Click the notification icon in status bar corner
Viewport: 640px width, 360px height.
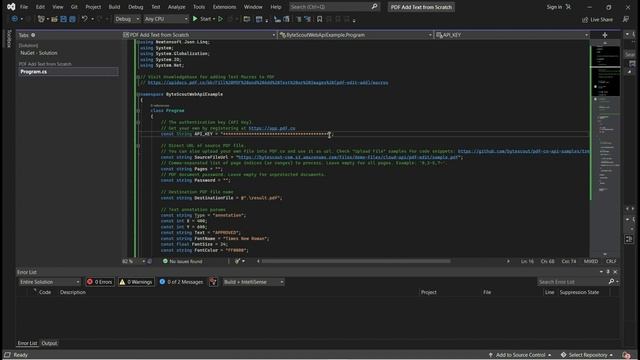[x=627, y=355]
